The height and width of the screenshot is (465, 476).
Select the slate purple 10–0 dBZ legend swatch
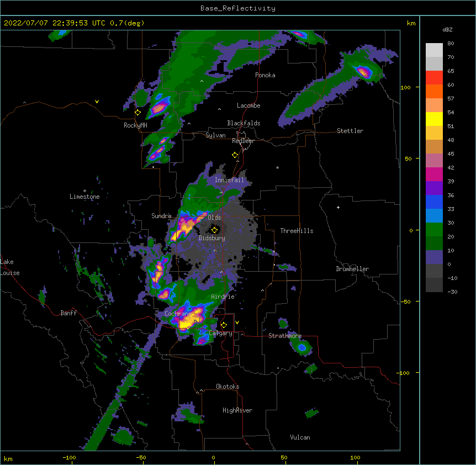(x=434, y=257)
